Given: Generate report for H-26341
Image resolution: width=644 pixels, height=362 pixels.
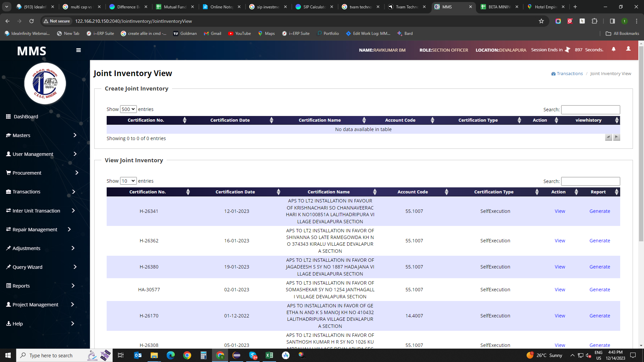Looking at the screenshot, I should tap(600, 211).
